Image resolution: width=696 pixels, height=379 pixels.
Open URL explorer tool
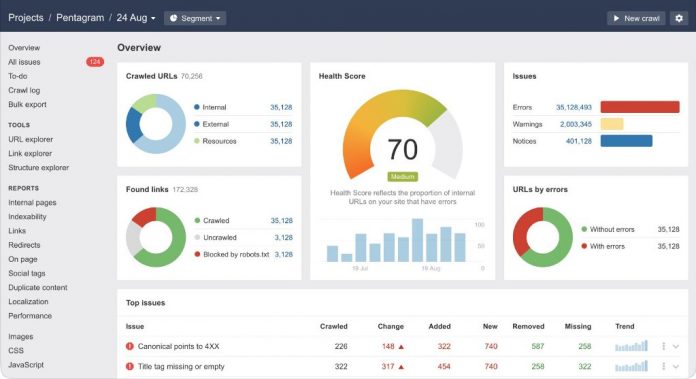pos(31,139)
